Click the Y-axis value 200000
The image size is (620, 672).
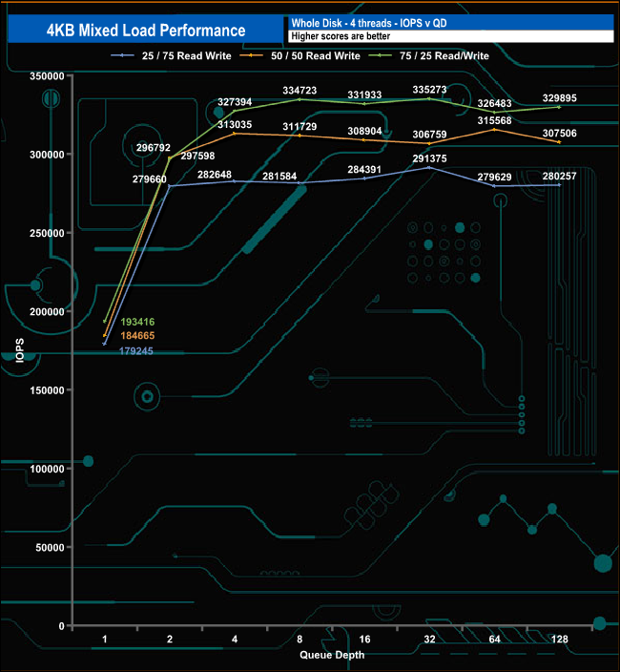(47, 311)
